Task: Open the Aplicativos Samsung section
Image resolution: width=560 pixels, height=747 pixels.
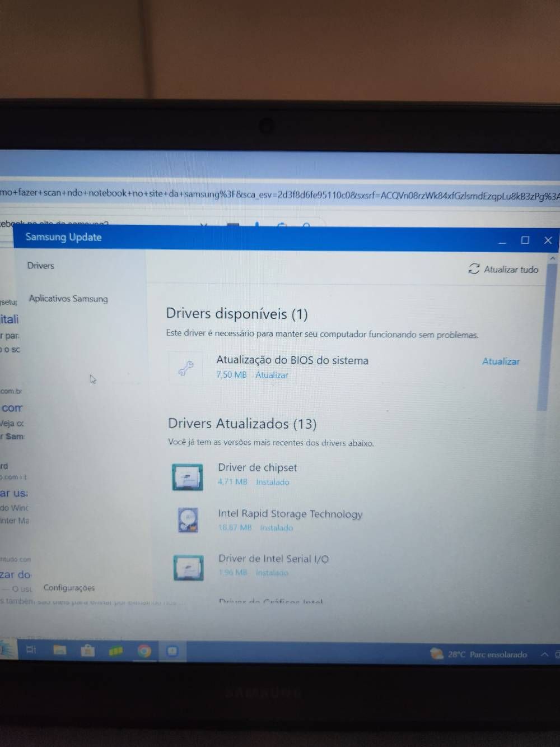Action: point(68,299)
